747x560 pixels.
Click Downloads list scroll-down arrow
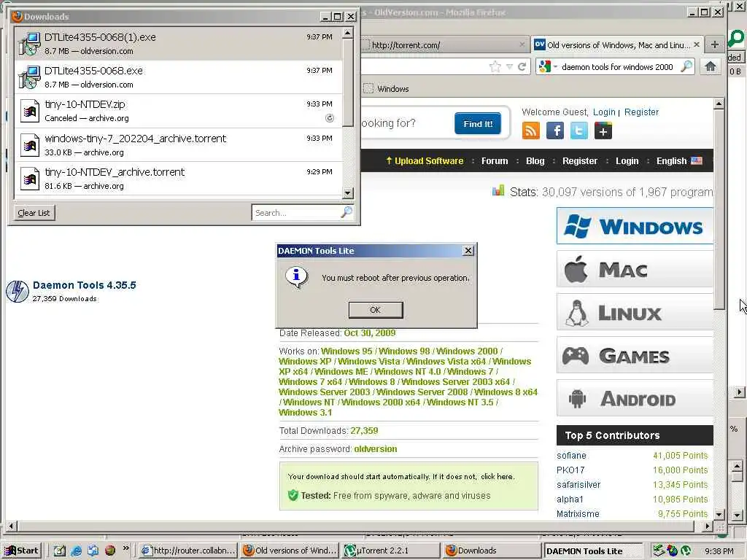348,192
